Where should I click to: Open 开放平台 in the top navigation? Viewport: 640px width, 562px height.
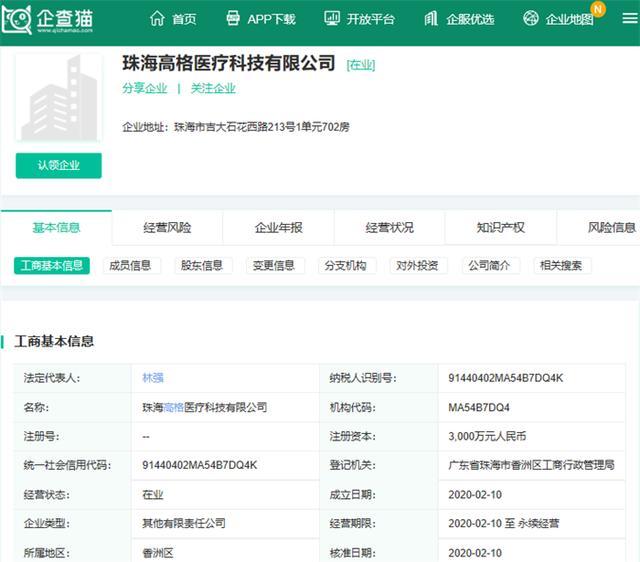(x=371, y=19)
